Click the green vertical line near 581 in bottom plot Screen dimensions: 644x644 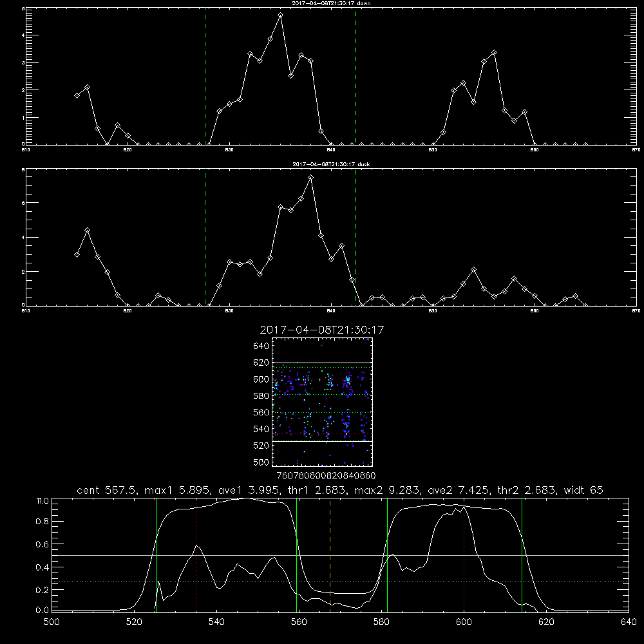tap(387, 555)
